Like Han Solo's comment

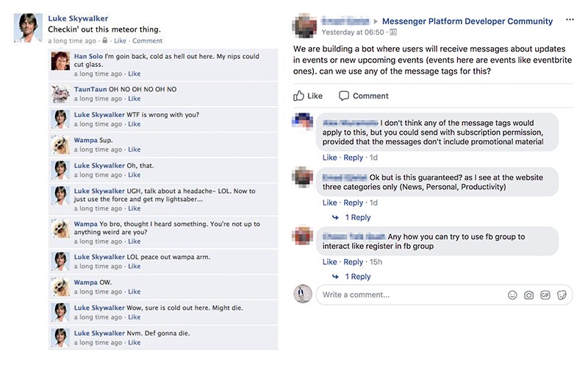[134, 74]
